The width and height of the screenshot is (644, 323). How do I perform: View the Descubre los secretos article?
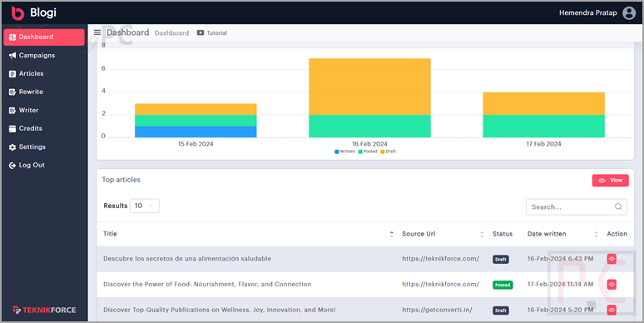[x=612, y=259]
